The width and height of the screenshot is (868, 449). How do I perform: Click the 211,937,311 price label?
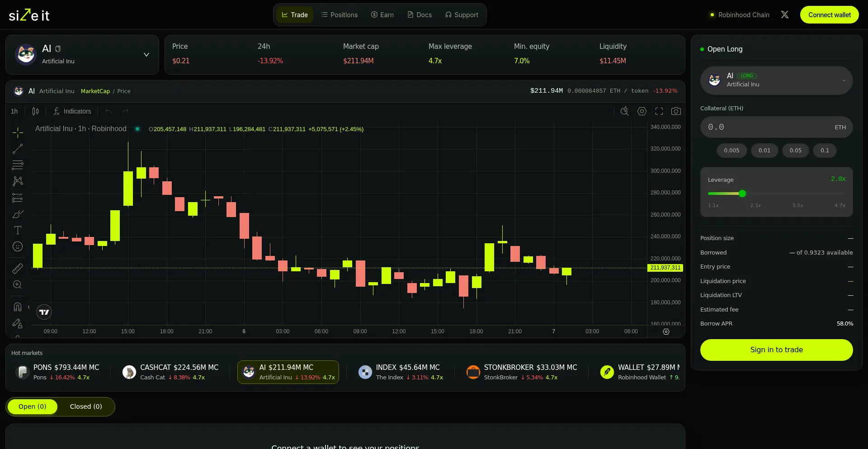665,268
